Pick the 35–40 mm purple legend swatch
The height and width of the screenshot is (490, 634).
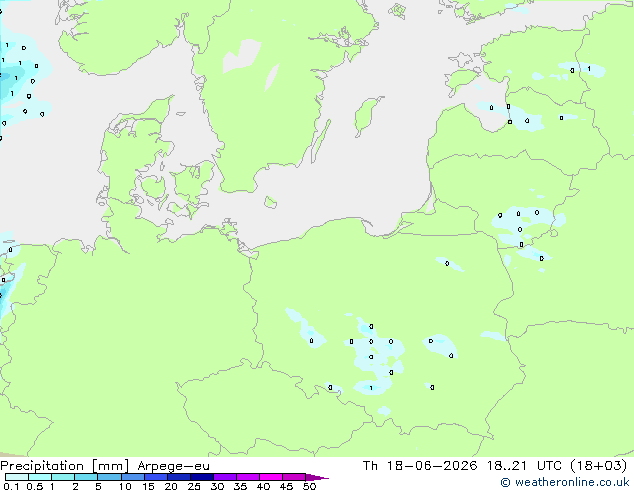(247, 477)
